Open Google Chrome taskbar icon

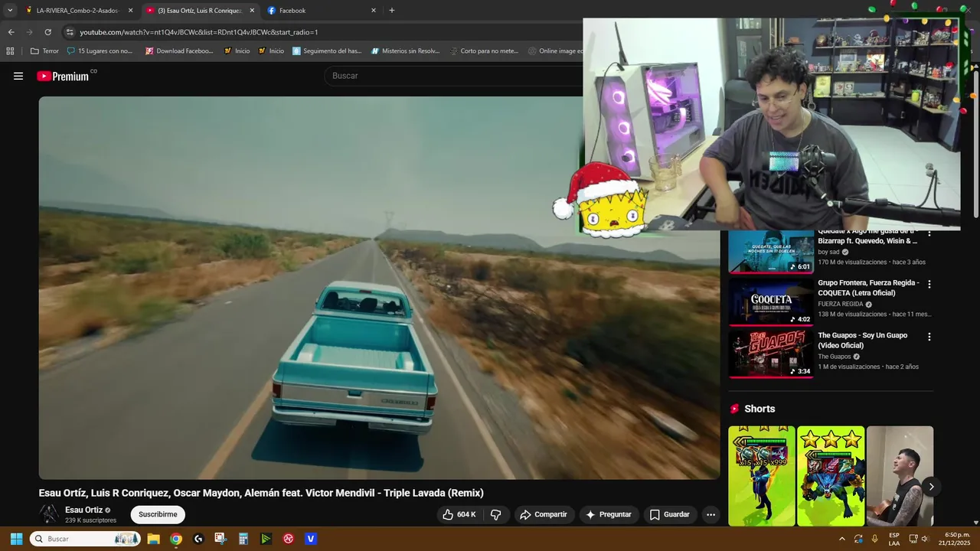(176, 539)
